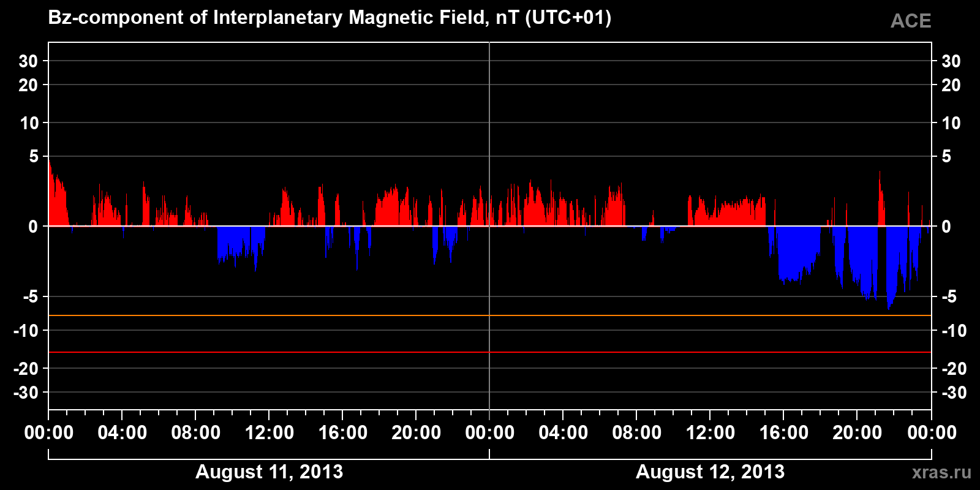
Task: Click the '5' label on the left axis
Action: (34, 157)
